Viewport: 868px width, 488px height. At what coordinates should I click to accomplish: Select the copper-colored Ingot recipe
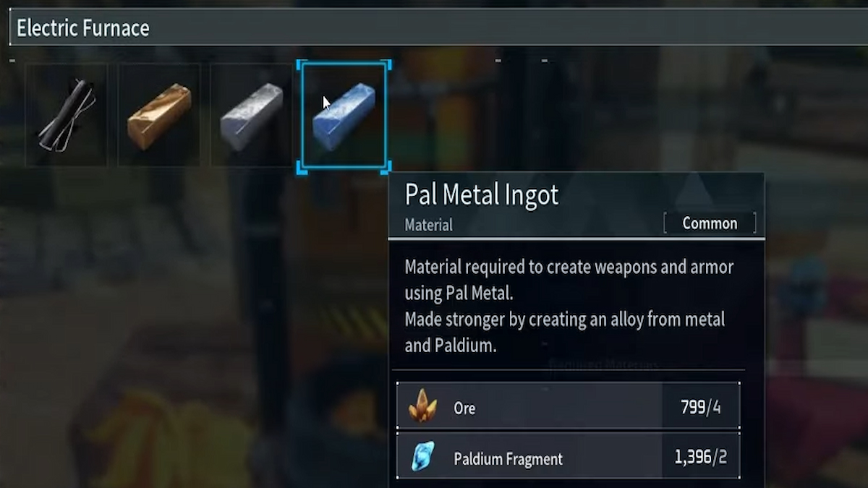pos(159,115)
